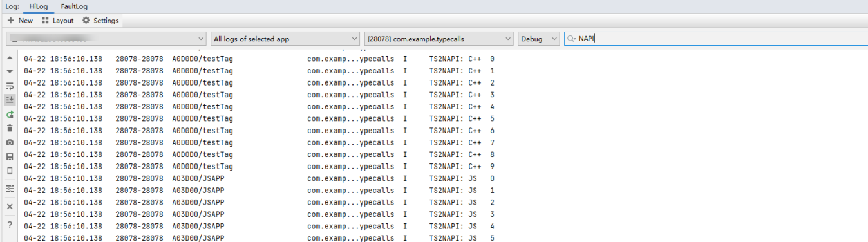This screenshot has height=242, width=868.
Task: Click the device screen icon in sidebar
Action: 10,171
